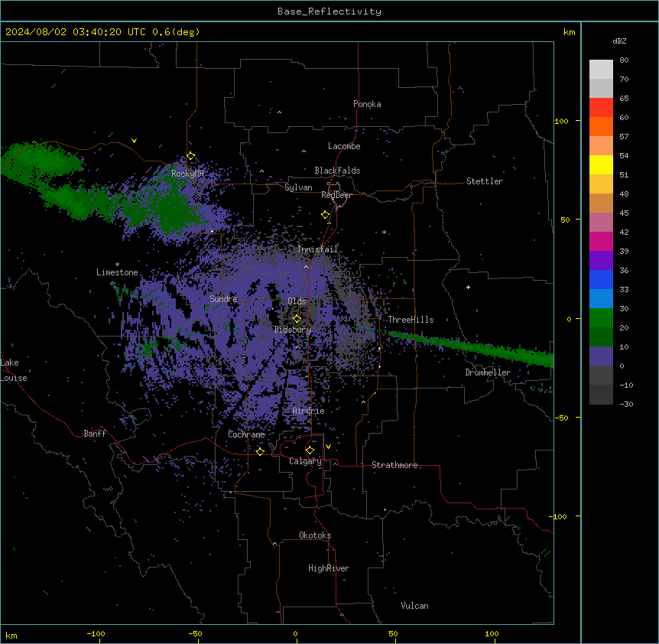This screenshot has width=659, height=644.
Task: Click the Sundre label
Action: coord(223,299)
